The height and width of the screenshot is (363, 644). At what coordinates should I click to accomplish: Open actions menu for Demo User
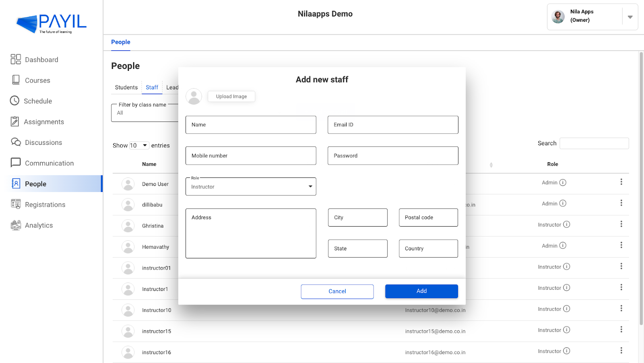(621, 182)
